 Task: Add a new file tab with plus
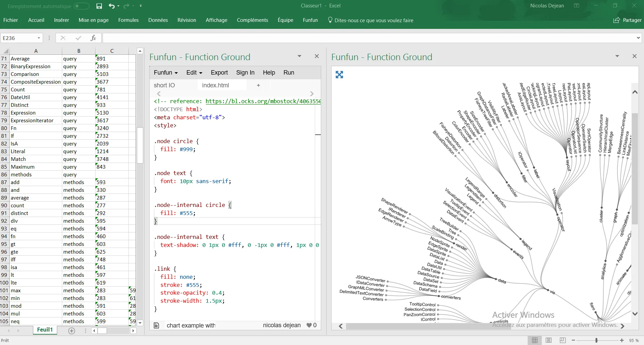(258, 85)
